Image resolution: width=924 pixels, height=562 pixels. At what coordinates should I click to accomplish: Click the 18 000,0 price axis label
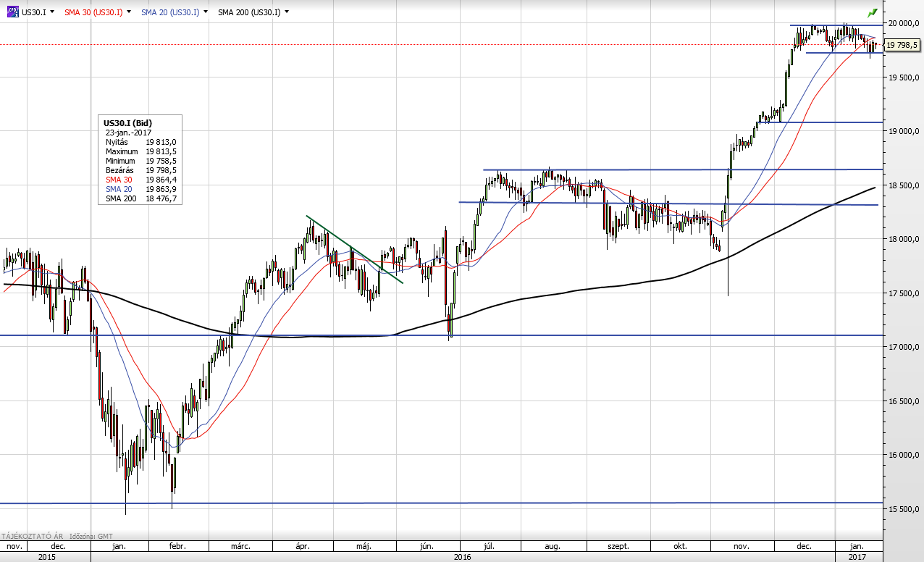click(905, 239)
